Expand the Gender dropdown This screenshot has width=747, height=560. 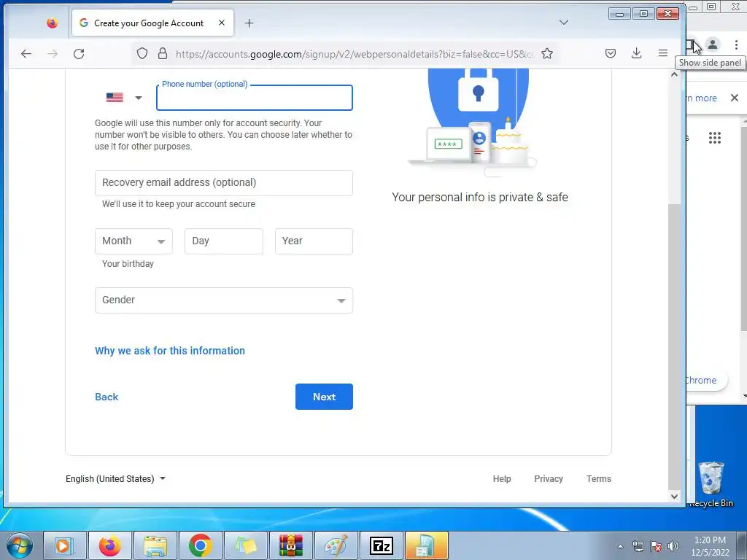pyautogui.click(x=224, y=300)
